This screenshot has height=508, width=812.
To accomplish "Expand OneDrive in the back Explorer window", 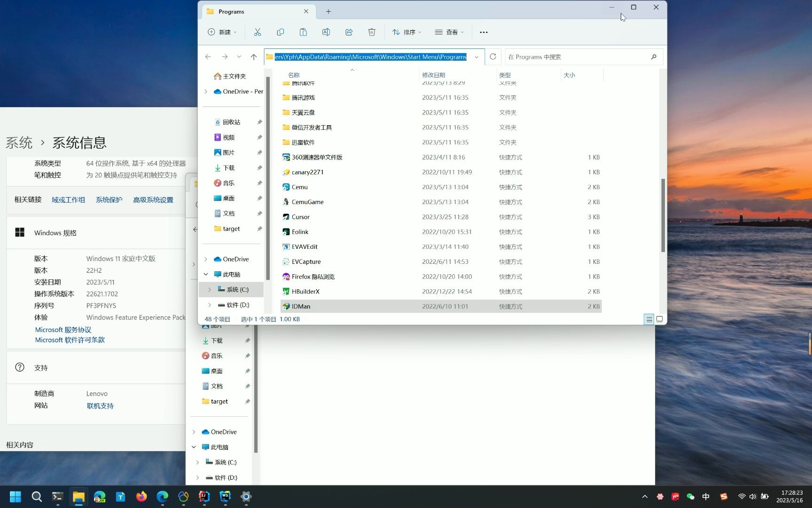I will click(x=194, y=432).
